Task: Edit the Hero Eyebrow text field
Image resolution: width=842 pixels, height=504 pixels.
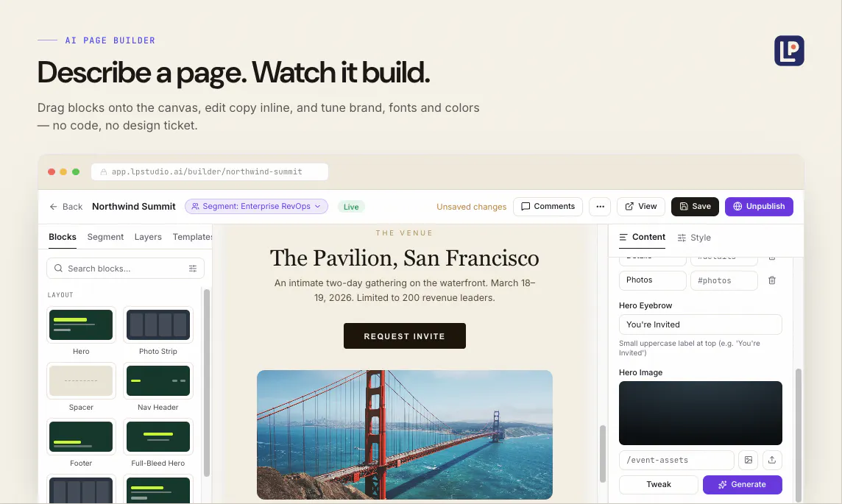Action: [700, 324]
